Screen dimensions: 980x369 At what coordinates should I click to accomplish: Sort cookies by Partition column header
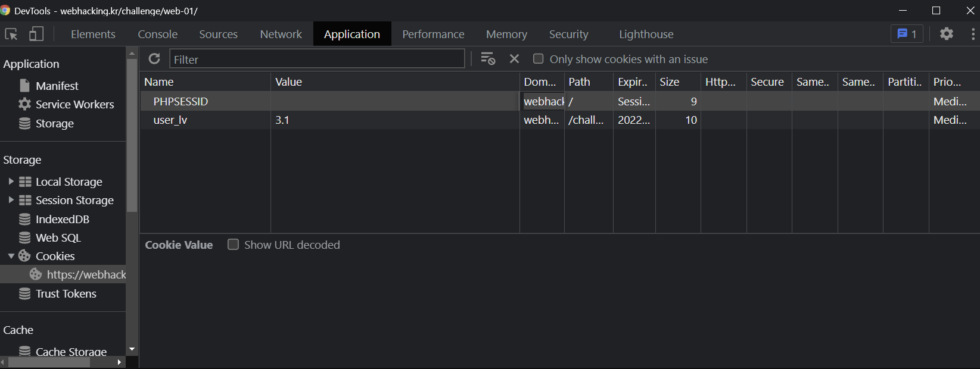(x=906, y=82)
